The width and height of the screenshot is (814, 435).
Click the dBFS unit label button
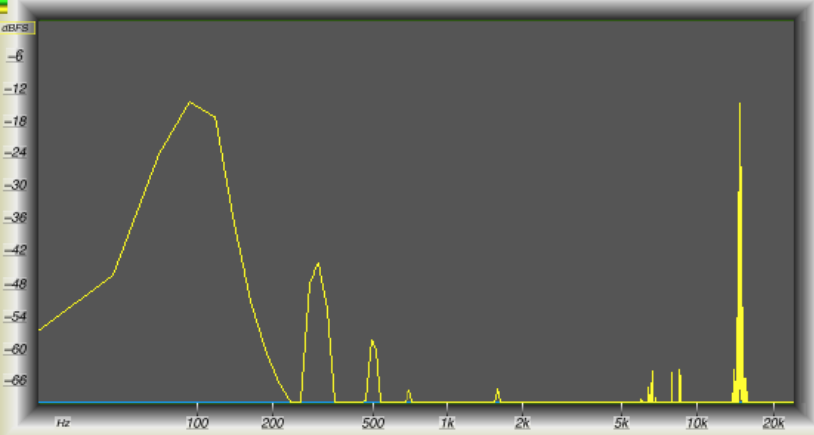coord(17,28)
